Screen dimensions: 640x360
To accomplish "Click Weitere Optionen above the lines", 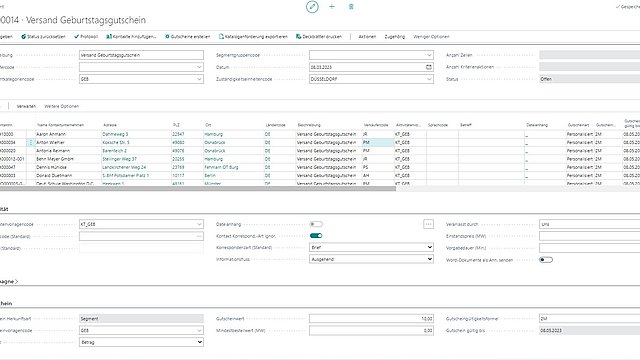I will [x=62, y=106].
